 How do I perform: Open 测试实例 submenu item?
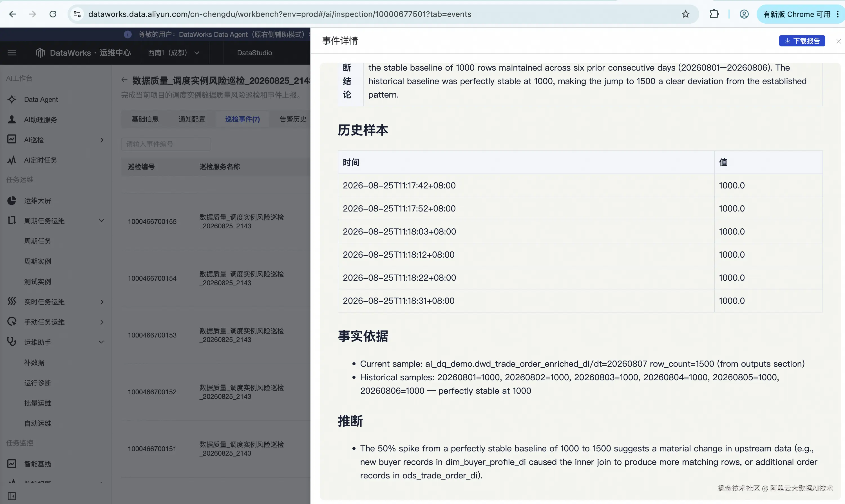coord(38,281)
